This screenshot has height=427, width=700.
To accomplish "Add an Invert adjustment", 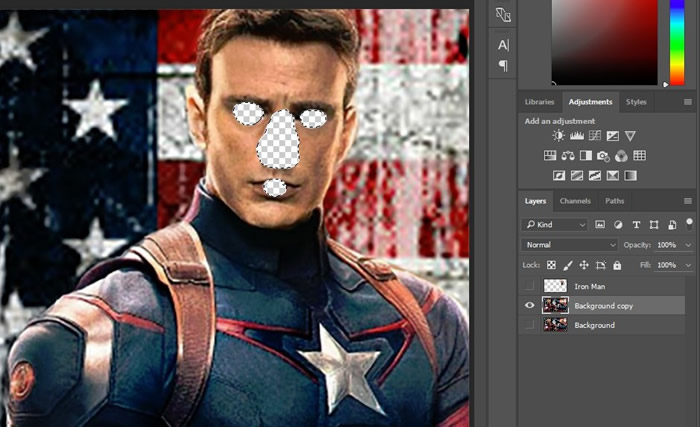I will [559, 176].
